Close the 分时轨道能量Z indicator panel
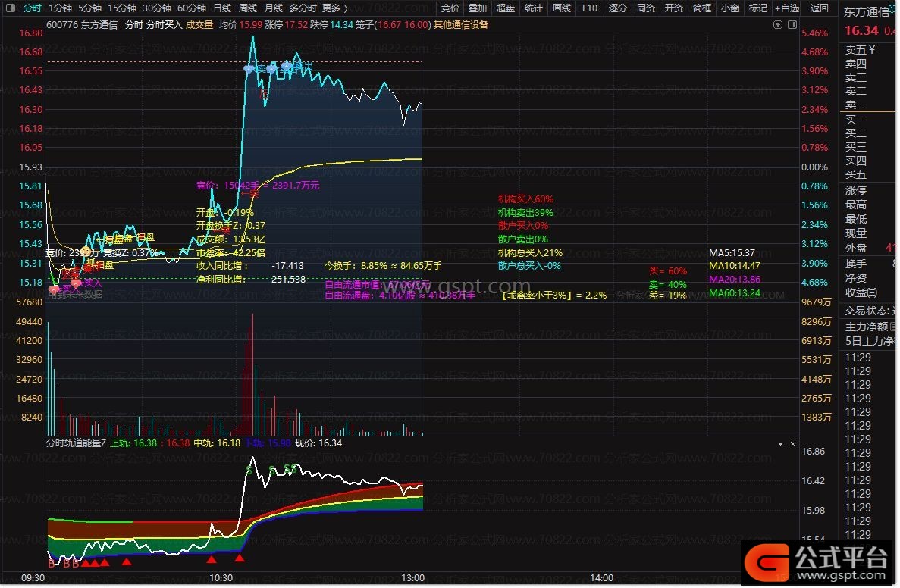Screen dimensions: 900x588 [793, 443]
